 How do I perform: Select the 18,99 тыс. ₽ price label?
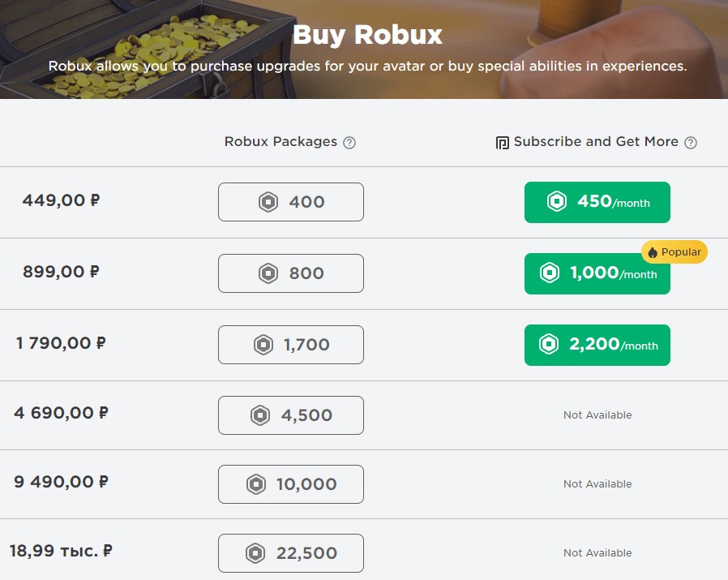coord(62,551)
